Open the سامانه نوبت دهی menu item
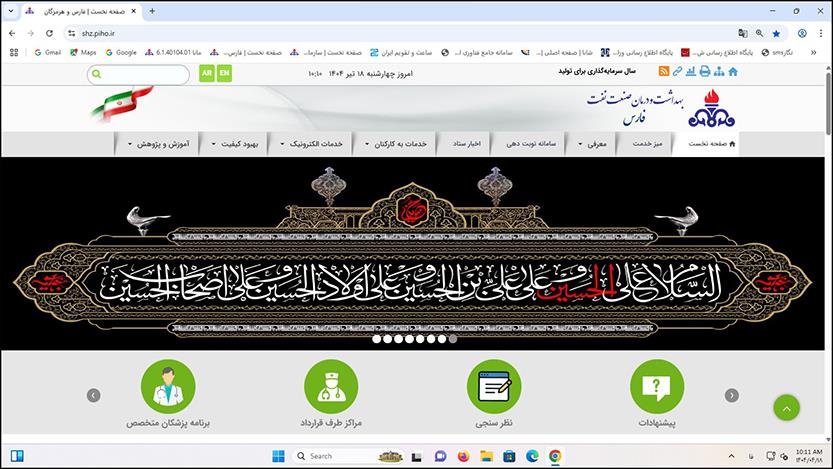 531,144
